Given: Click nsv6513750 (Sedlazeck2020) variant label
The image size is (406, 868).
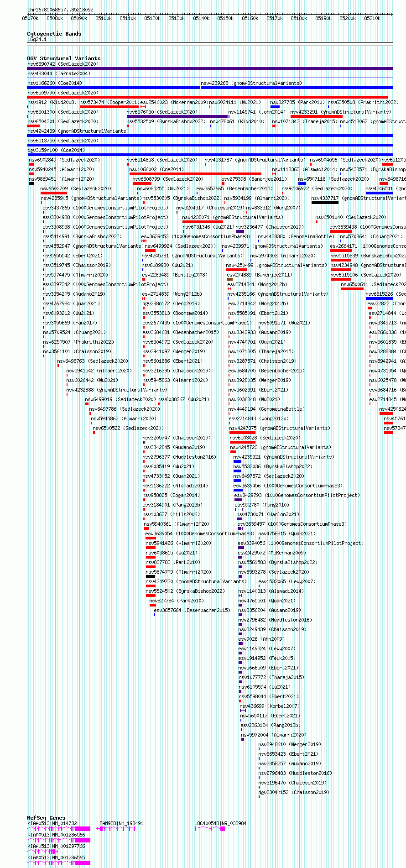Looking at the screenshot, I should click(x=62, y=141).
